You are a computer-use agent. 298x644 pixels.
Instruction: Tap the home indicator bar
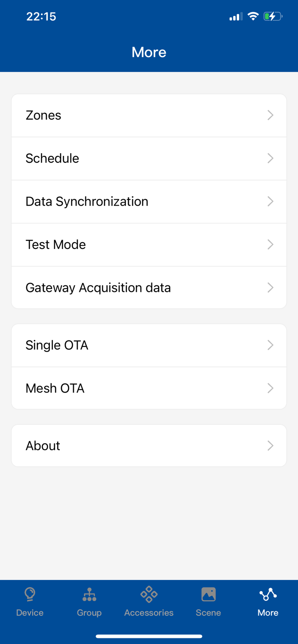149,636
